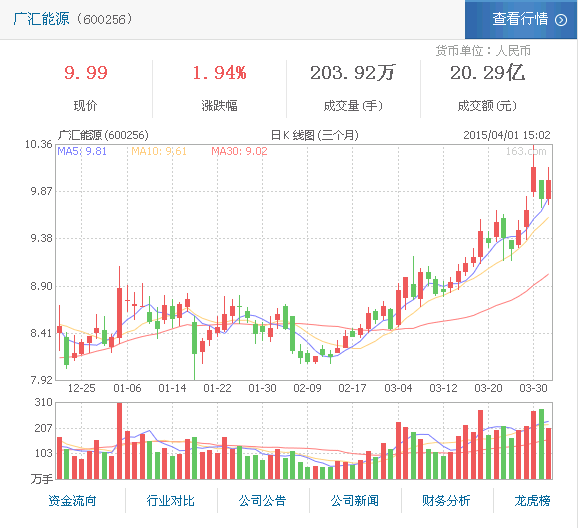
Task: Click the 成交量(手) label
Action: tap(353, 106)
